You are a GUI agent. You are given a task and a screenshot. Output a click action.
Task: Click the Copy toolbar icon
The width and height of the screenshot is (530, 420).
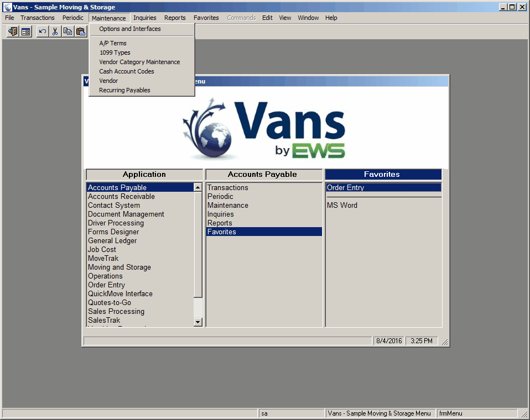pyautogui.click(x=67, y=32)
